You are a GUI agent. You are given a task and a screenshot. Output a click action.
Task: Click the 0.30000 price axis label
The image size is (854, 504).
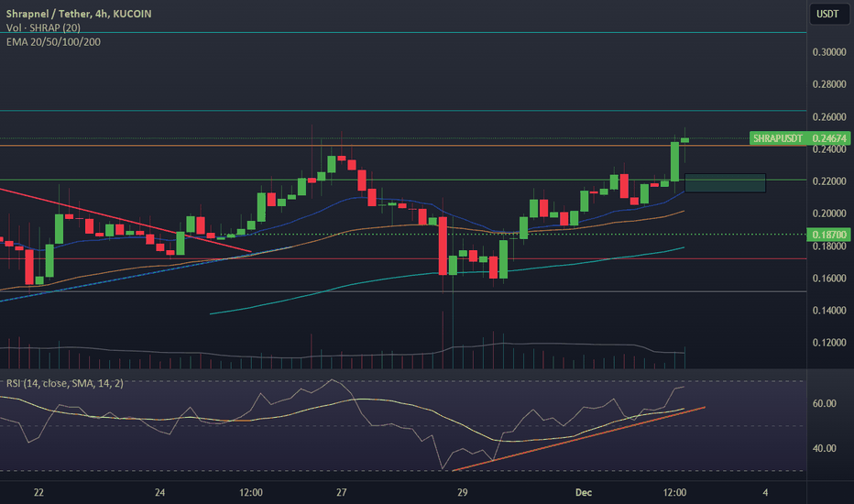tap(829, 52)
